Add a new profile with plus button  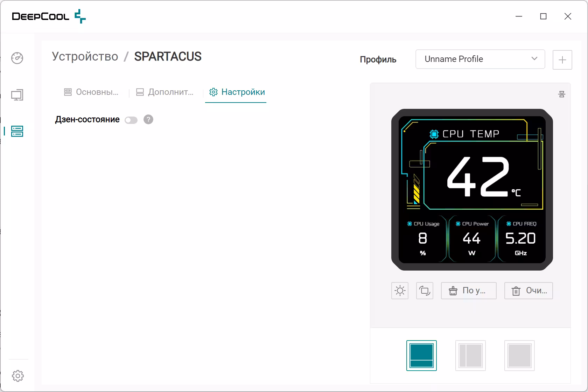pos(562,60)
